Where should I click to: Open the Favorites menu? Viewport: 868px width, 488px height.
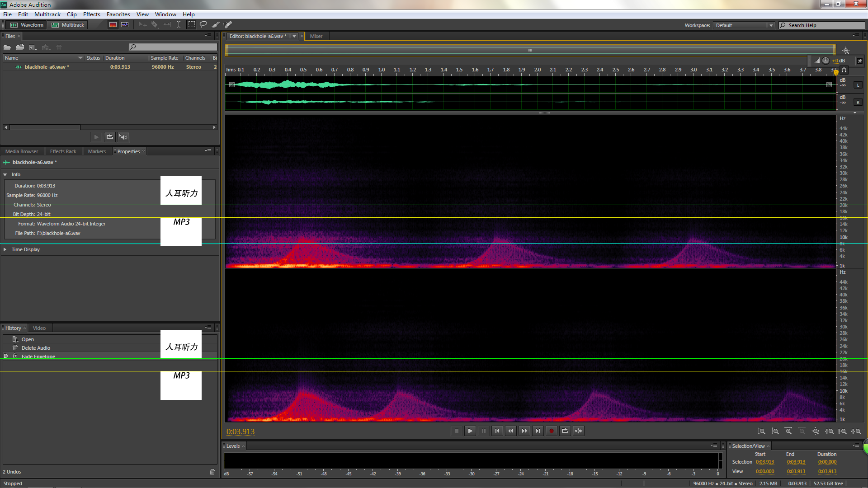pyautogui.click(x=118, y=14)
